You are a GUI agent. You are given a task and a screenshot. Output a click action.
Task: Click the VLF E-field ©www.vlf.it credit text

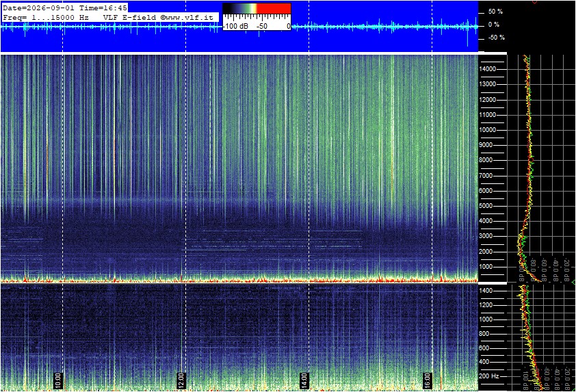pyautogui.click(x=158, y=17)
